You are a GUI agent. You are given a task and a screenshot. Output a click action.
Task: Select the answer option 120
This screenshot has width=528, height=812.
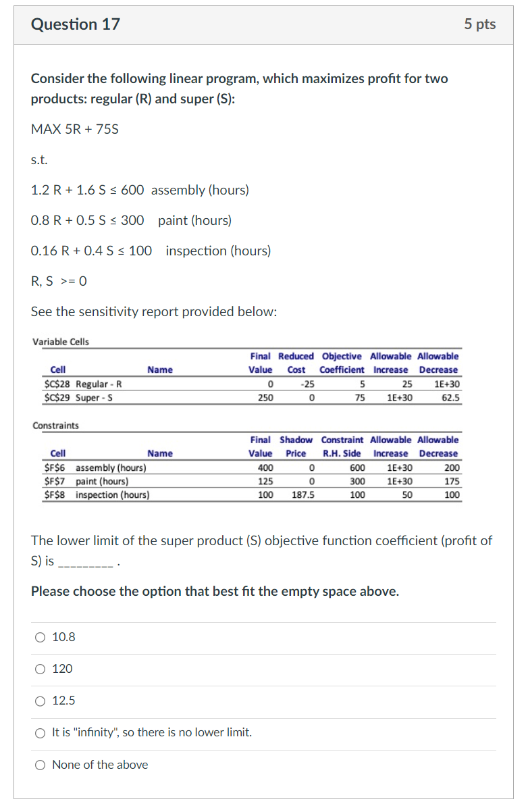41,669
